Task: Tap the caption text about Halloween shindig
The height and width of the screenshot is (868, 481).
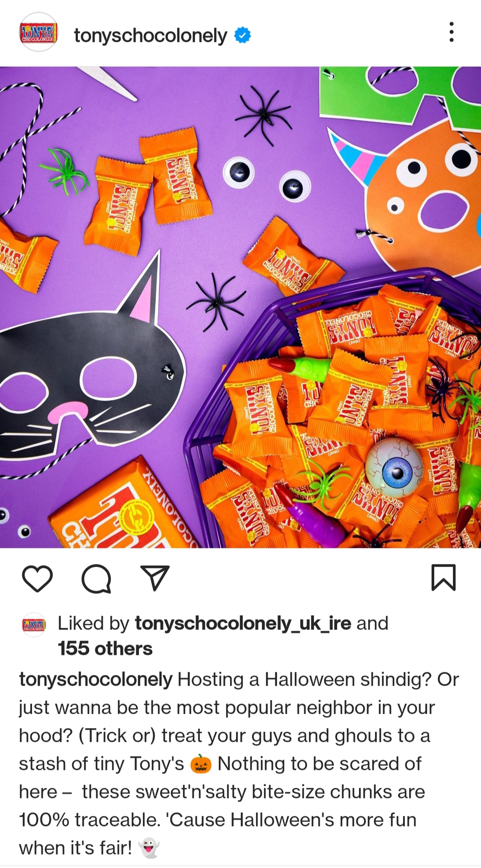Action: click(x=239, y=764)
